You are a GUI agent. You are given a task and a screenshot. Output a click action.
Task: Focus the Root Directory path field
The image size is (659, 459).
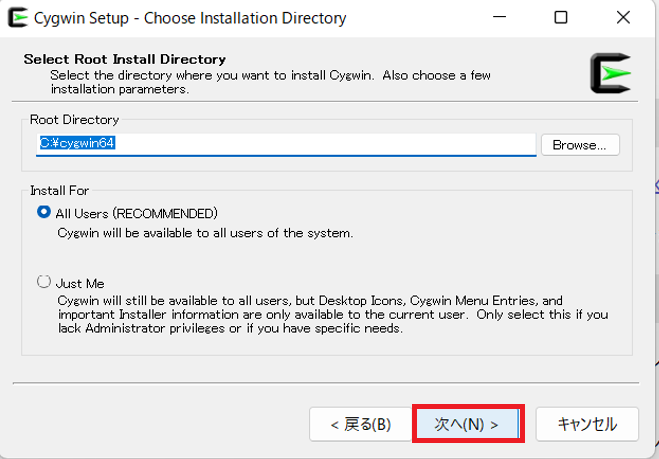coord(286,145)
